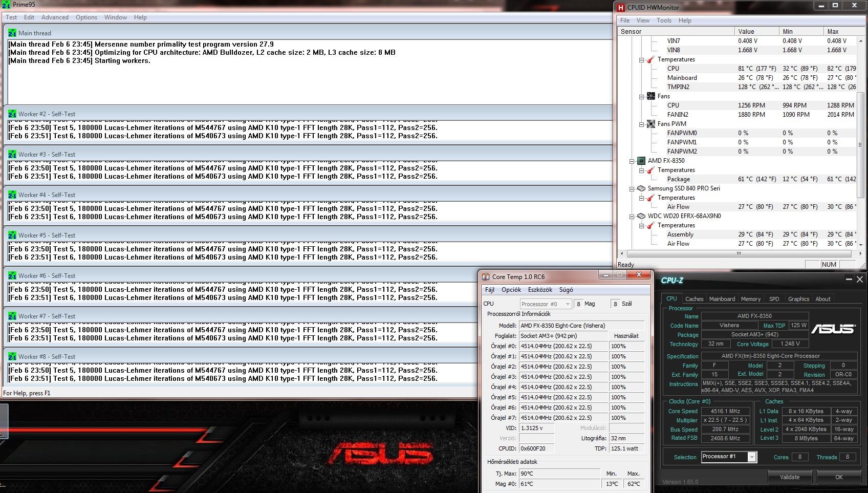Open the Advanced menu in Prime95
This screenshot has width=868, height=493.
click(x=55, y=17)
